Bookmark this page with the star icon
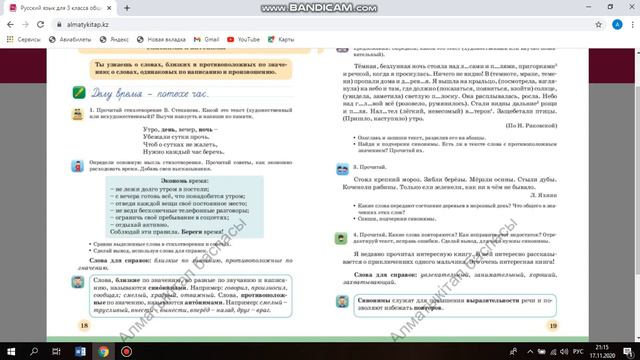640x360 pixels. pyautogui.click(x=598, y=24)
